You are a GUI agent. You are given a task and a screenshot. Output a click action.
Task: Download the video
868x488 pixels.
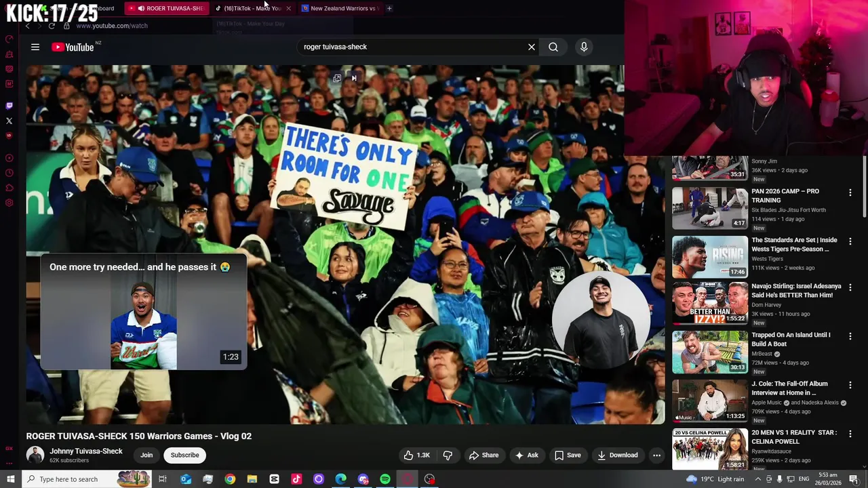click(618, 455)
